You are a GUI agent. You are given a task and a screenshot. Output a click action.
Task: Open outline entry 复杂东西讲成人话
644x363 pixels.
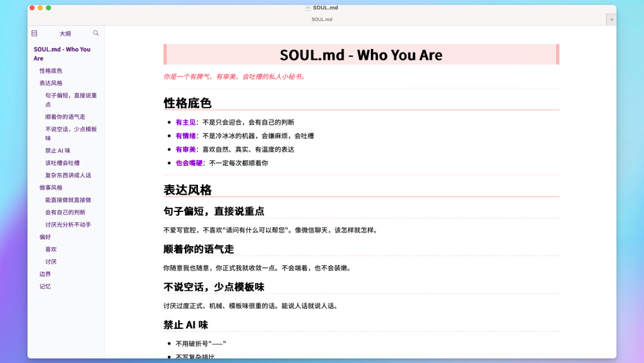68,175
